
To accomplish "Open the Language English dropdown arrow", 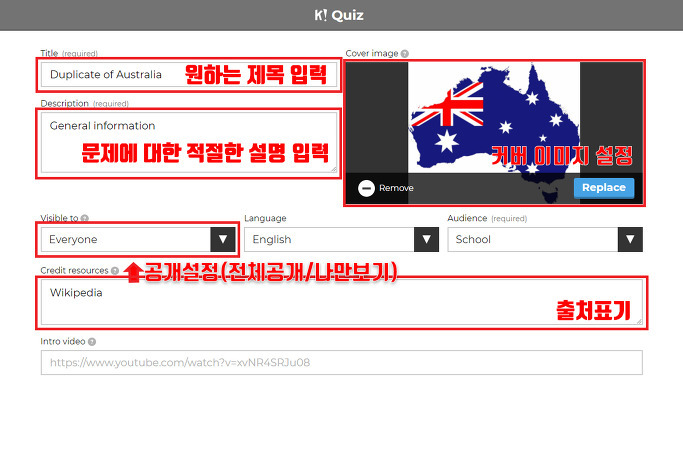I will [x=426, y=239].
